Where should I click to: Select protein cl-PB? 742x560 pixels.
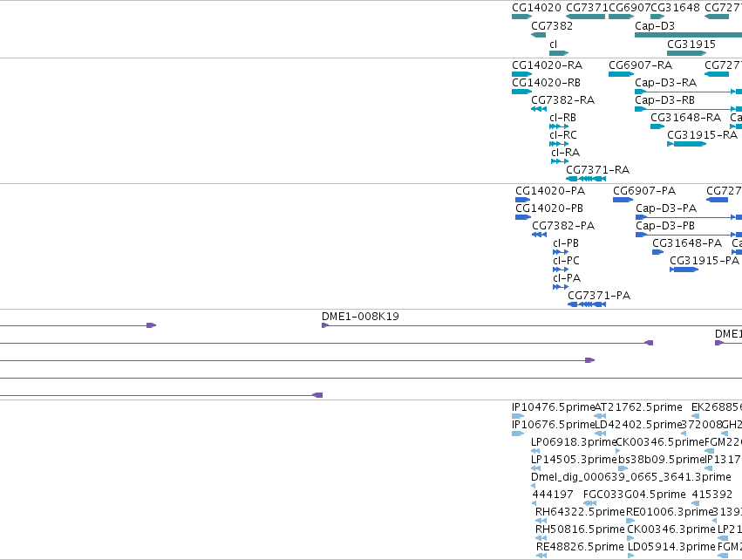pyautogui.click(x=561, y=252)
